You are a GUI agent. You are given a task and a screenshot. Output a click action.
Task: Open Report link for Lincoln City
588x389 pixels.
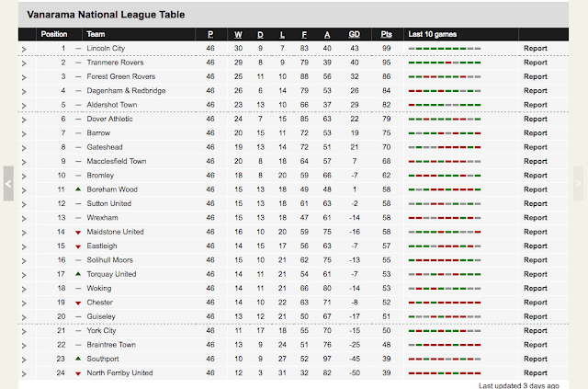(x=535, y=48)
